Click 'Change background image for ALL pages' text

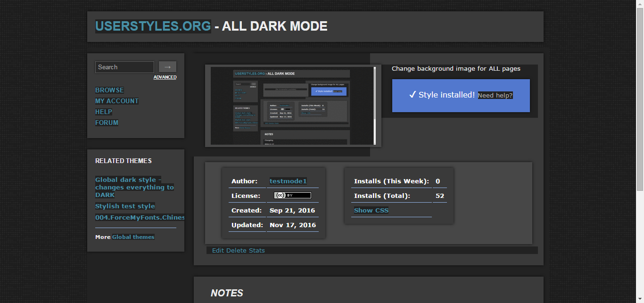click(456, 68)
